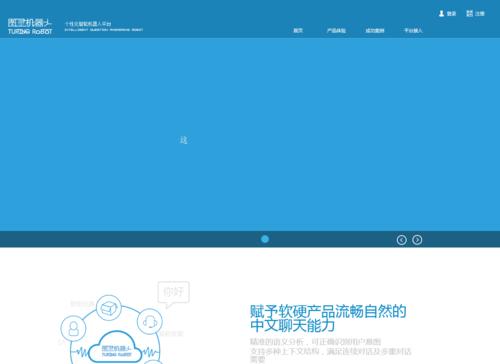The height and width of the screenshot is (364, 500).
Task: Click the person avatar circle icon
Action: coord(73,328)
